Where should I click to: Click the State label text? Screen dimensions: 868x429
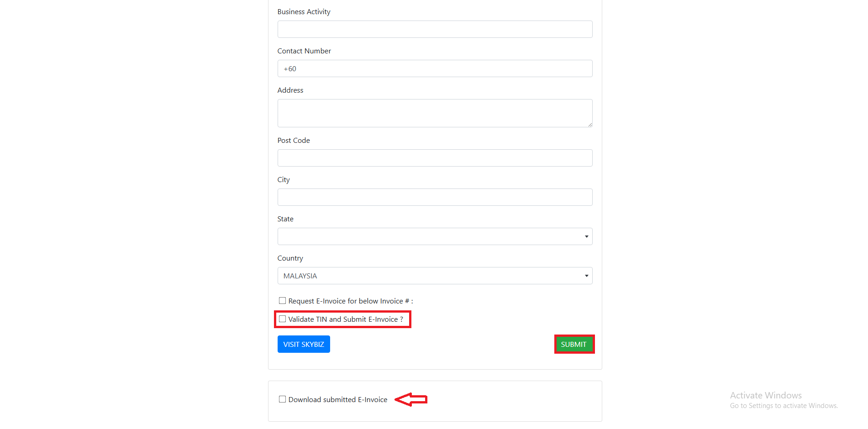tap(285, 219)
